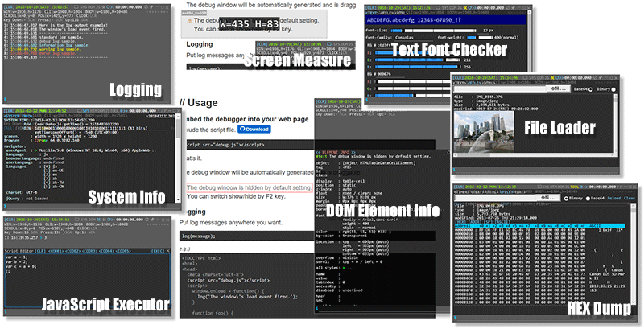The width and height of the screenshot is (644, 329).
Task: Click the Merlion image thumbnail in File Loader
Action: [x=484, y=132]
